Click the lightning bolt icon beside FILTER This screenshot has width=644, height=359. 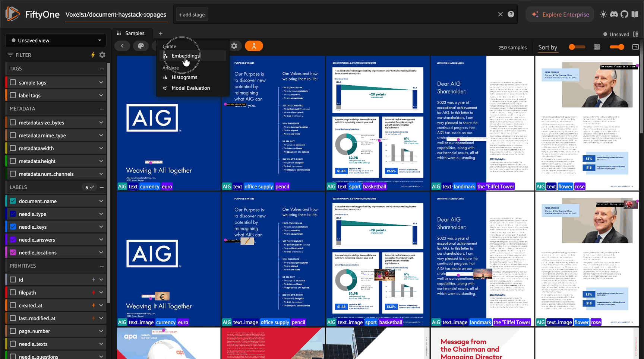[93, 55]
